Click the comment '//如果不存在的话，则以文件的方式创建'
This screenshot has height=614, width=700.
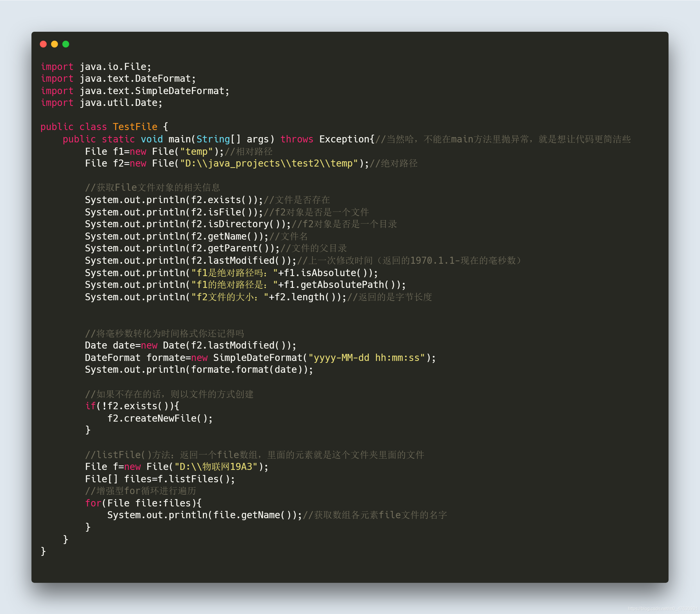[x=169, y=394]
